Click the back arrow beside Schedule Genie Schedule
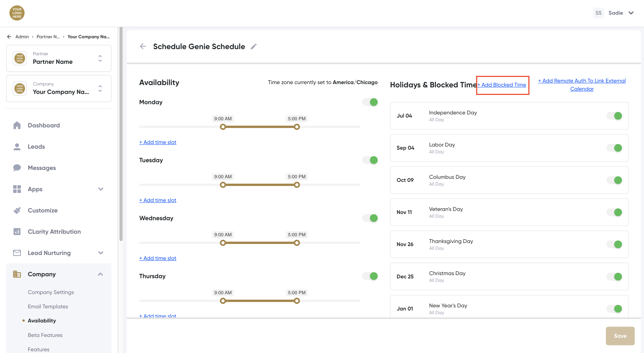644x353 pixels. pos(143,46)
